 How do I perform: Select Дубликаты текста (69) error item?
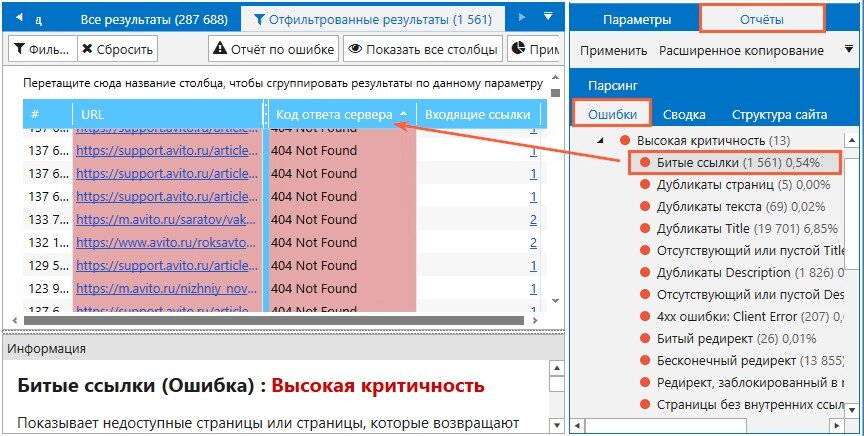[741, 207]
